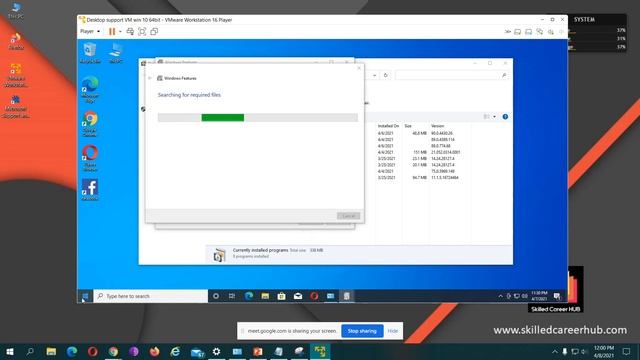Click Cancel in Windows Features dialog
640x360 pixels.
coord(349,216)
